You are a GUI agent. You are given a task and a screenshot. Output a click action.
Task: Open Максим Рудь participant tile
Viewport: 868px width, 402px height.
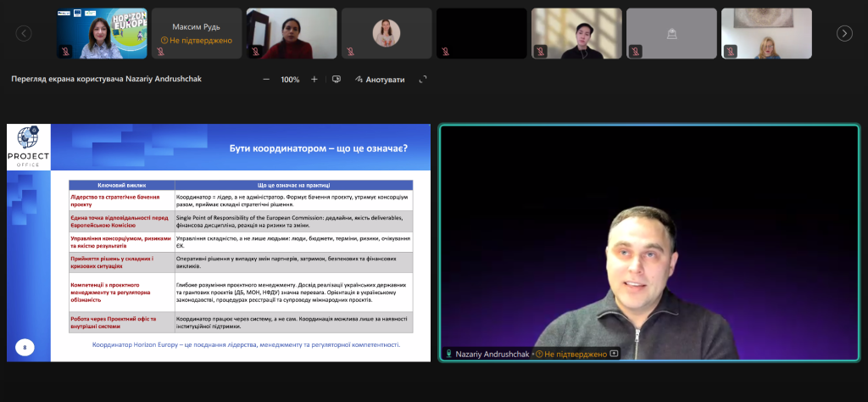197,33
